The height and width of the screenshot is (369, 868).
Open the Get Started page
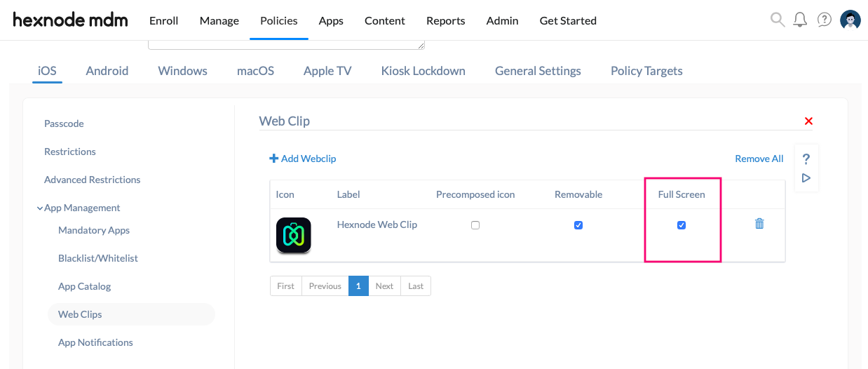[x=568, y=20]
